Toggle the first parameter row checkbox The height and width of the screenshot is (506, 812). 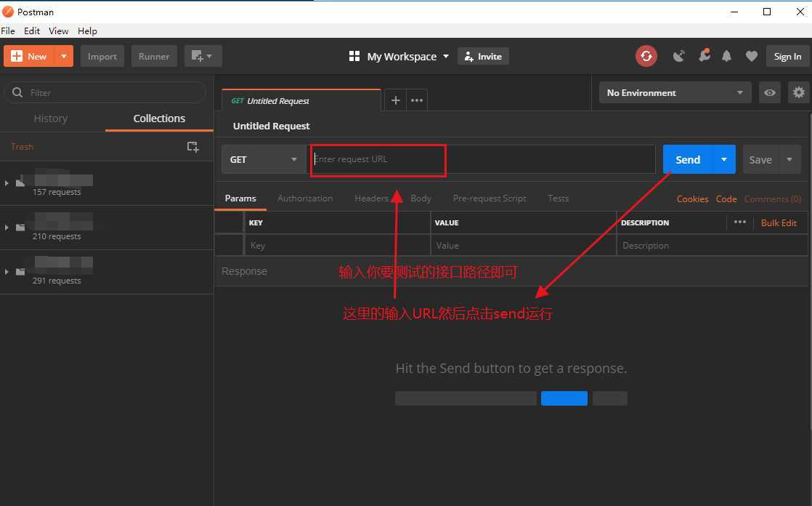[229, 245]
